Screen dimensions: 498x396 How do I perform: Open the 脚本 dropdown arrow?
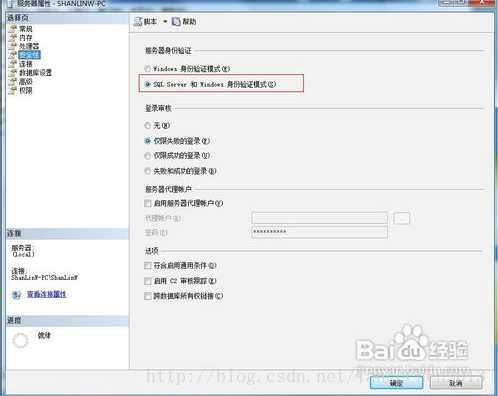[x=165, y=22]
